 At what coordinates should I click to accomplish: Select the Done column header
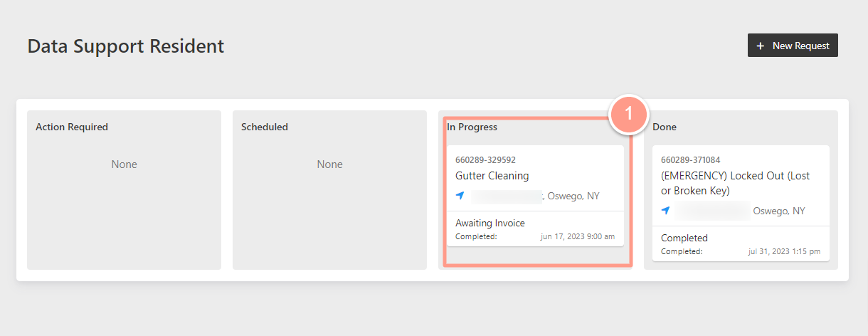click(x=665, y=127)
